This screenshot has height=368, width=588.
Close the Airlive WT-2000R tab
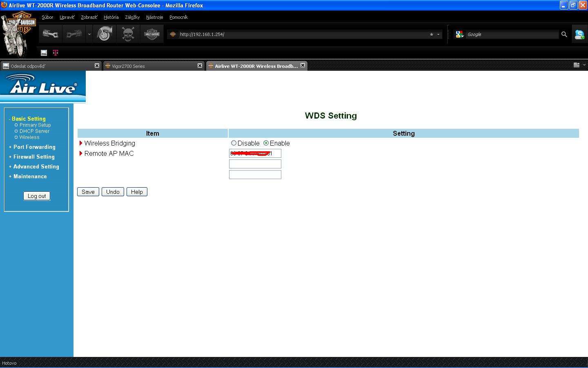303,65
